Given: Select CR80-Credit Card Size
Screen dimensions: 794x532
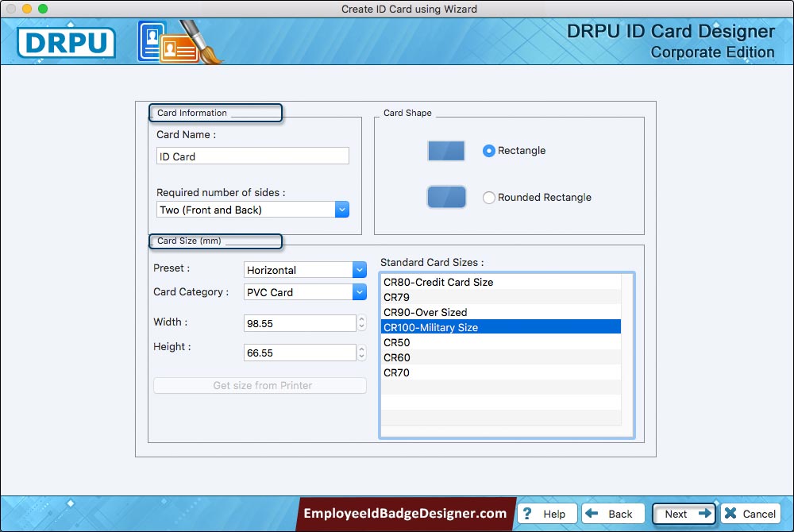Looking at the screenshot, I should coord(501,282).
